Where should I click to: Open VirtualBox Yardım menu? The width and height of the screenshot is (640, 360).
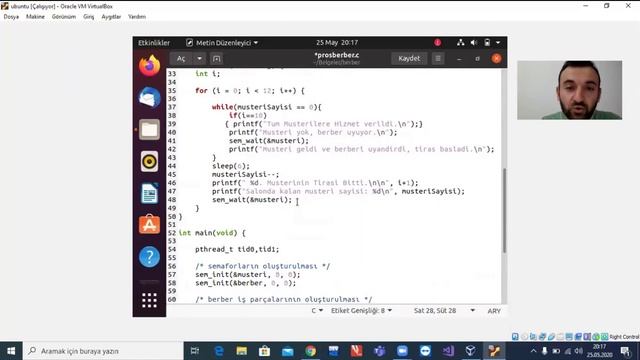[x=137, y=17]
